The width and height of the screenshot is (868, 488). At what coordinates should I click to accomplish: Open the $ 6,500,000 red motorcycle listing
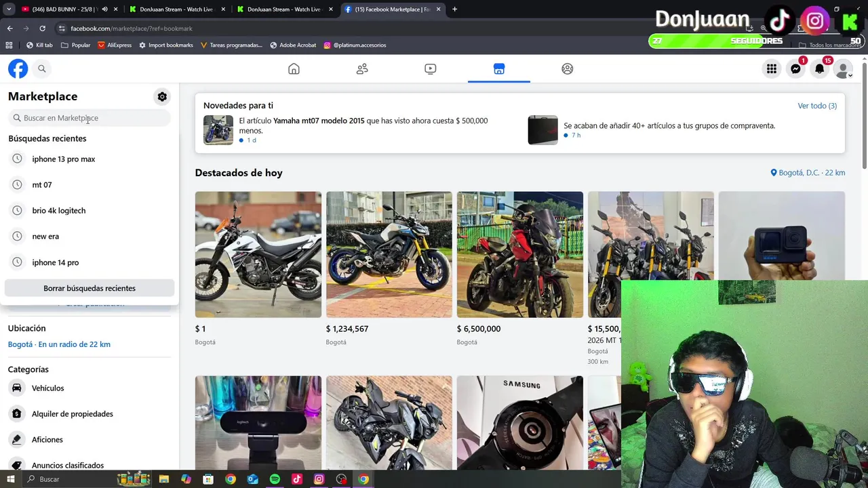pos(520,255)
